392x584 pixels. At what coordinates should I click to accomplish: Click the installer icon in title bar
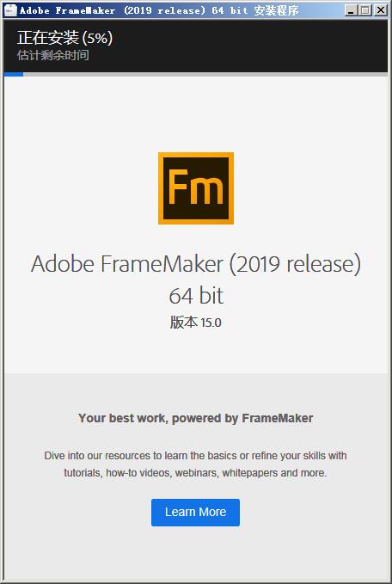point(10,10)
